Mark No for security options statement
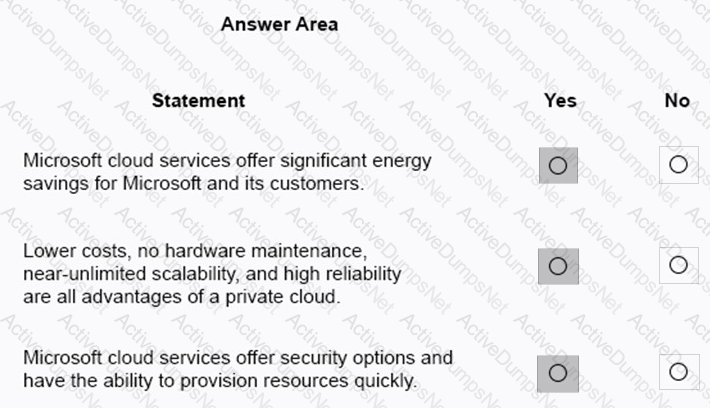 678,372
